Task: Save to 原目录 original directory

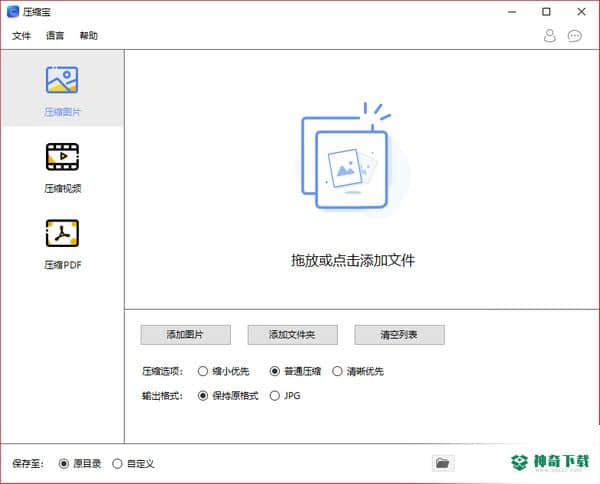Action: point(80,464)
